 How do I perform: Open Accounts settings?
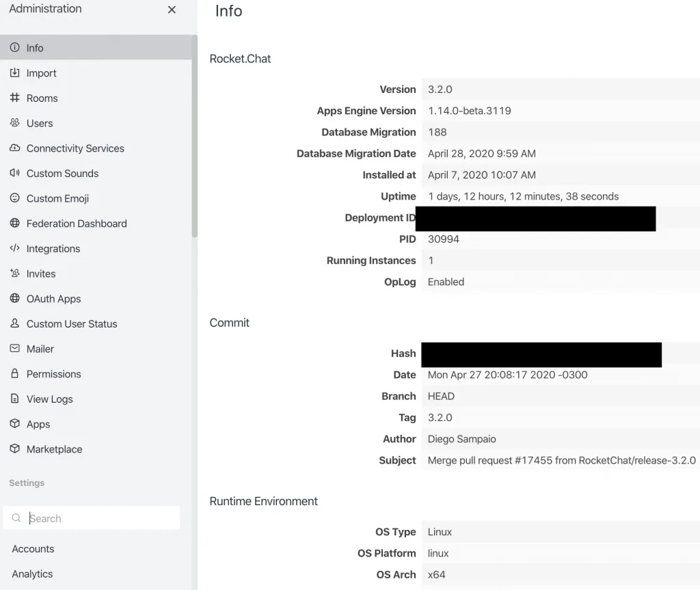click(33, 549)
